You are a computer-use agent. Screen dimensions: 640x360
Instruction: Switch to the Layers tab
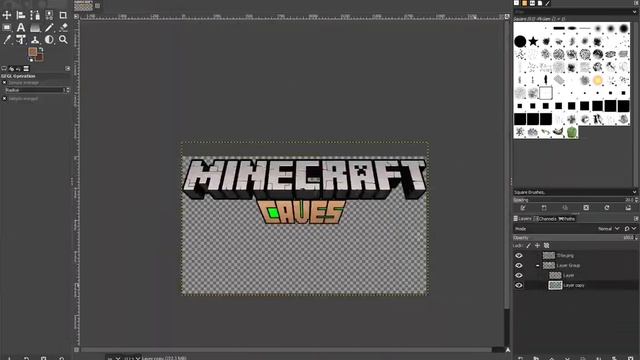[522, 219]
